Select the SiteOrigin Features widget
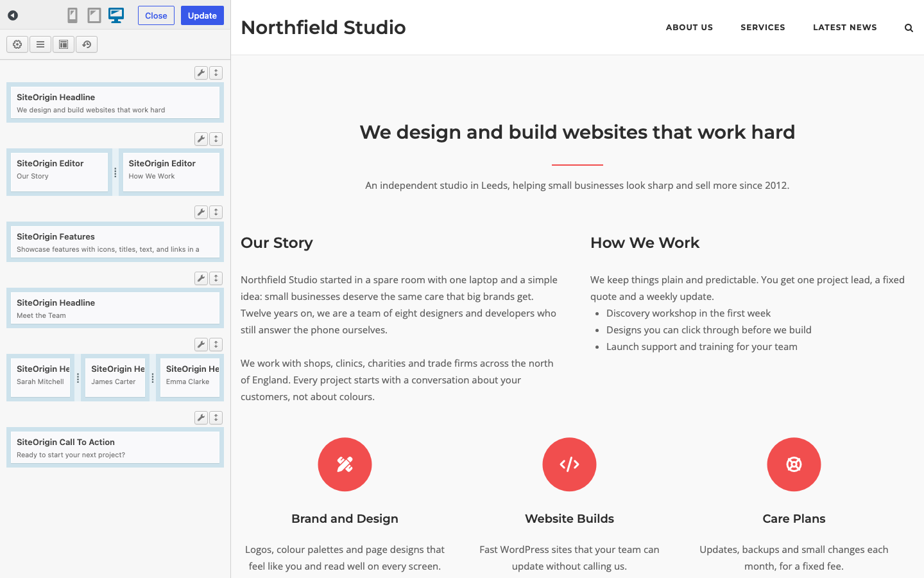 click(x=115, y=242)
